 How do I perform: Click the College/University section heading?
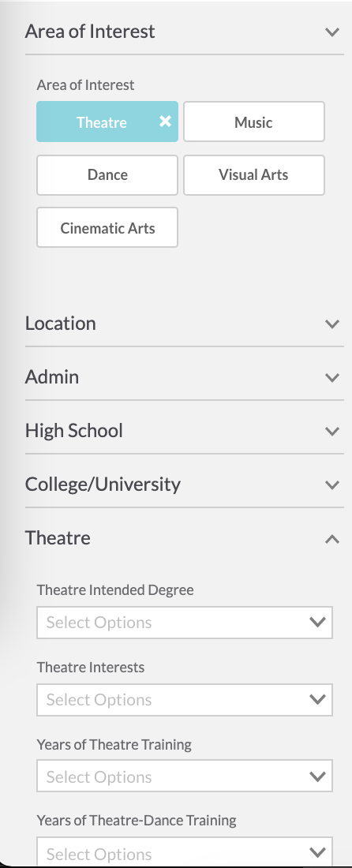pyautogui.click(x=103, y=485)
